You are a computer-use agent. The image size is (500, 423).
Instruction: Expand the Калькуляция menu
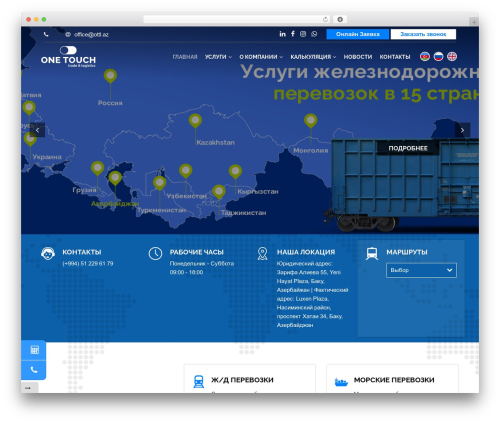click(313, 57)
